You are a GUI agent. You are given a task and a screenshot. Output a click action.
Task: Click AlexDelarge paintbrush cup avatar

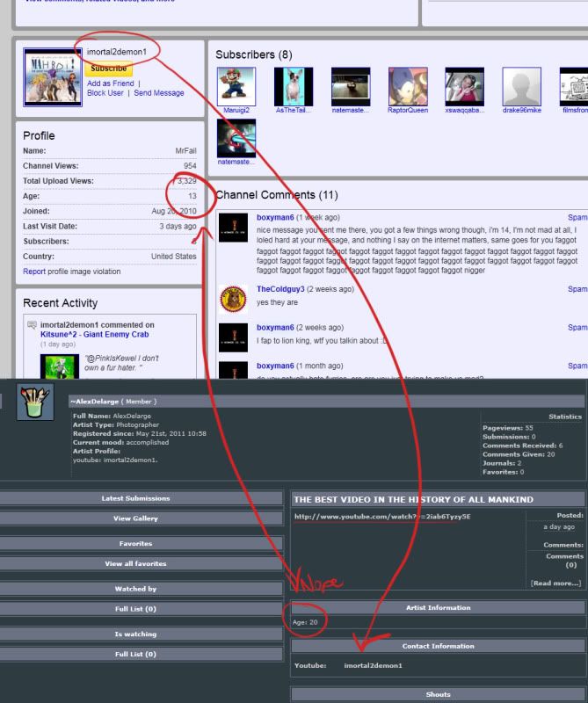tap(35, 401)
